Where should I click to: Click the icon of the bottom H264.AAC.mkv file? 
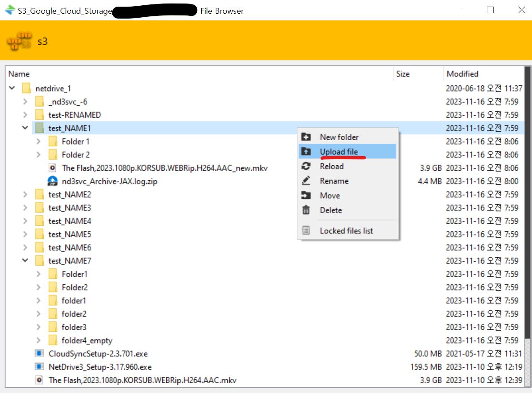pyautogui.click(x=39, y=380)
